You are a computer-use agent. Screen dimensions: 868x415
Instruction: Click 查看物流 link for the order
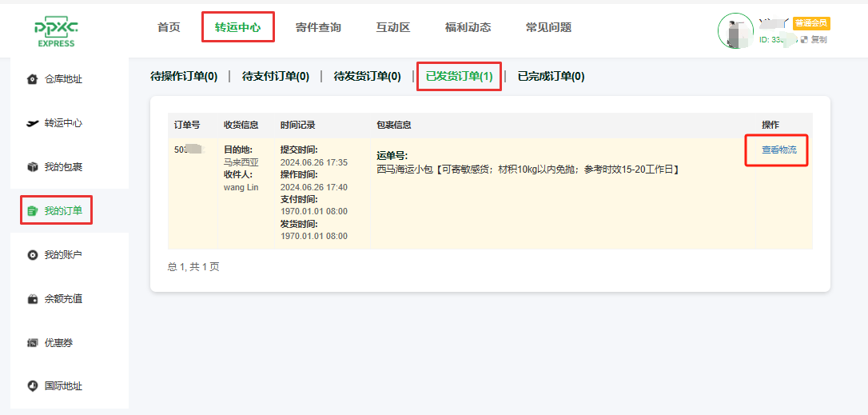pyautogui.click(x=778, y=150)
